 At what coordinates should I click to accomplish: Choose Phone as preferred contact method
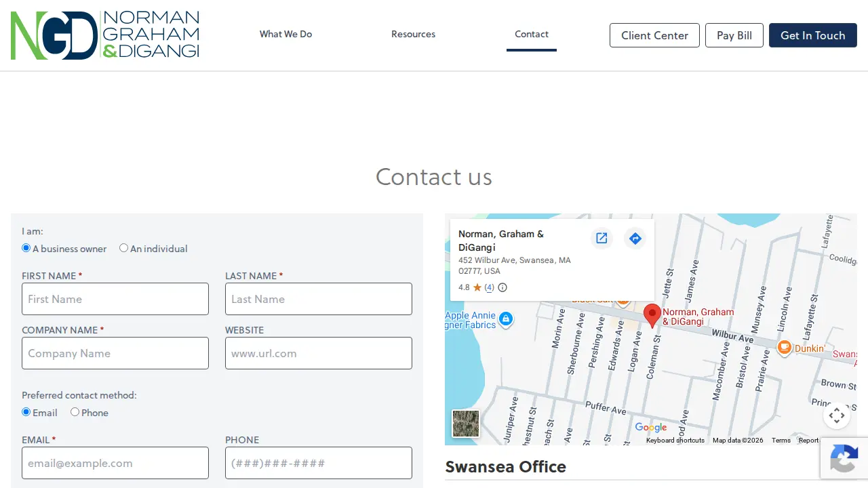pyautogui.click(x=75, y=412)
